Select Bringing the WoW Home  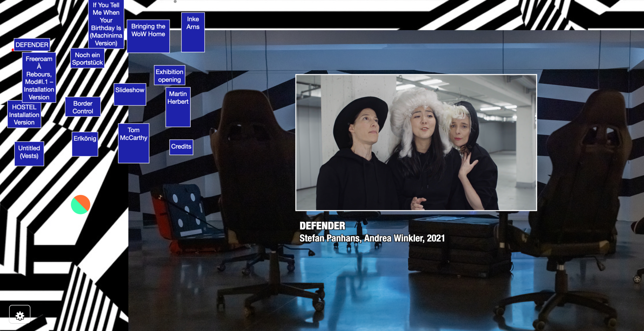(x=148, y=36)
